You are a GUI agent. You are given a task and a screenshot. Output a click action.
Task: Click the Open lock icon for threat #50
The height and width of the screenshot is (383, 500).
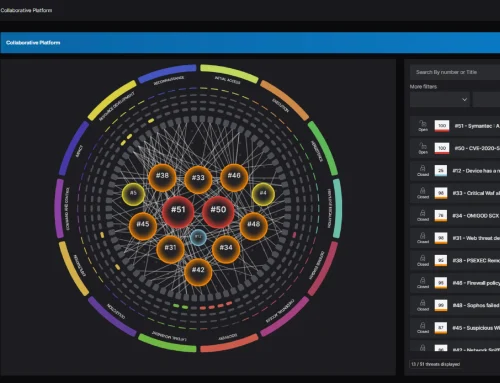tap(423, 148)
